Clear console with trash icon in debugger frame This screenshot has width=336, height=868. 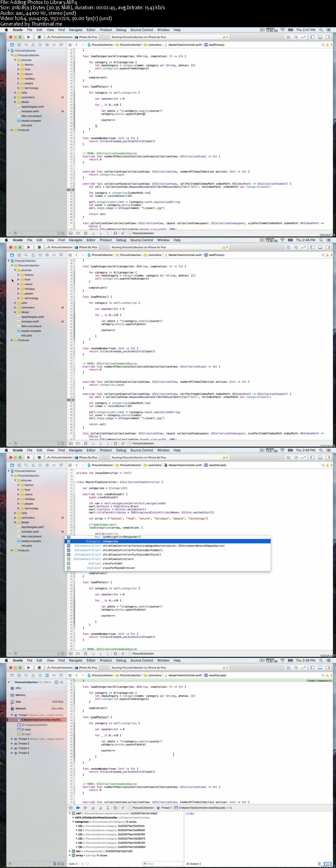click(319, 864)
